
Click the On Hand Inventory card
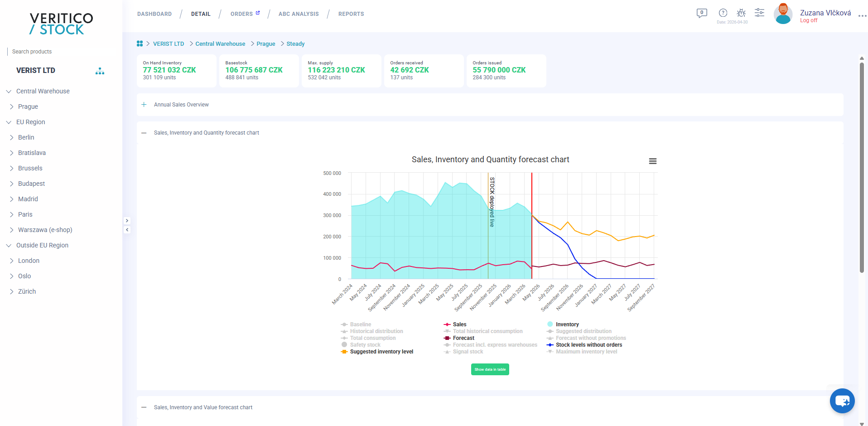177,71
